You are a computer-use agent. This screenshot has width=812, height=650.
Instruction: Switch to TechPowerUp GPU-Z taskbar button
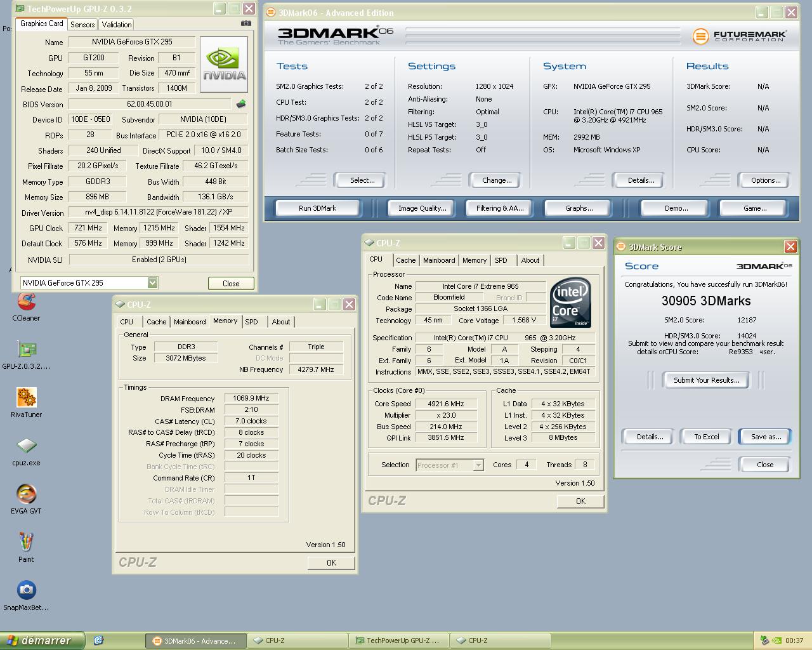(398, 640)
